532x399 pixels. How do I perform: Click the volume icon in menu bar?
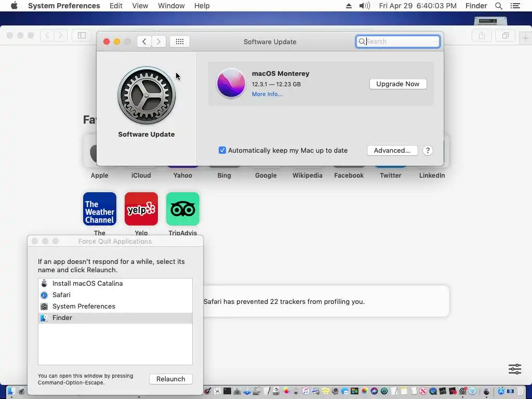(364, 6)
